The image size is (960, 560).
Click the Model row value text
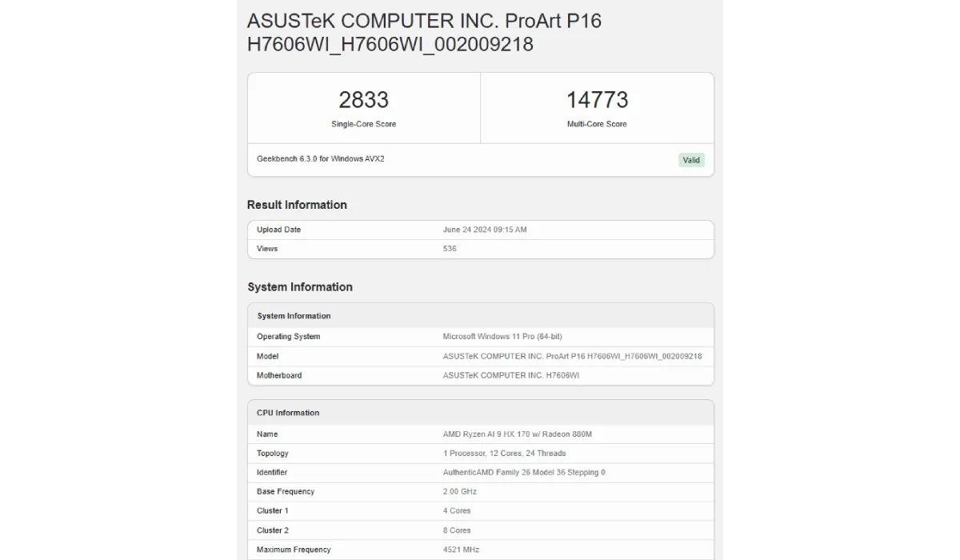[572, 356]
